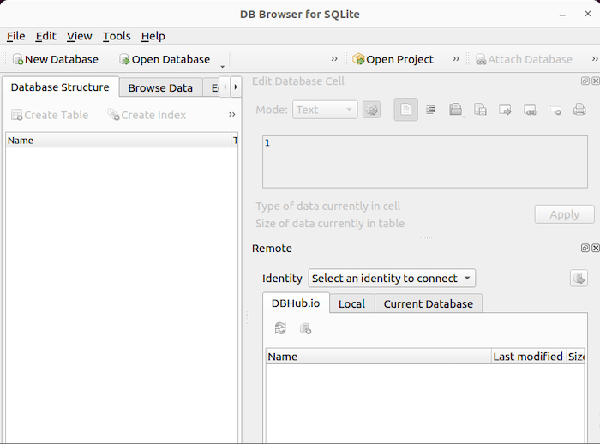Open the cell editor Mode dropdown
600x444 pixels.
[325, 110]
